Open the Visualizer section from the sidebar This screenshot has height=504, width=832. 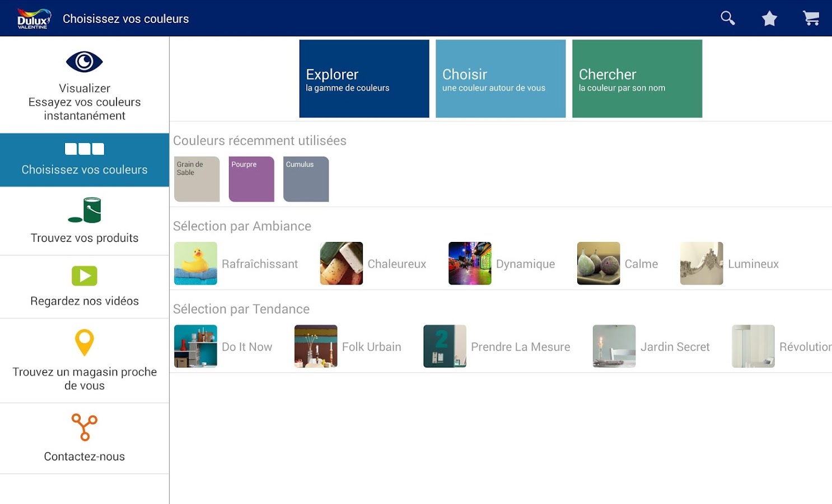point(85,87)
